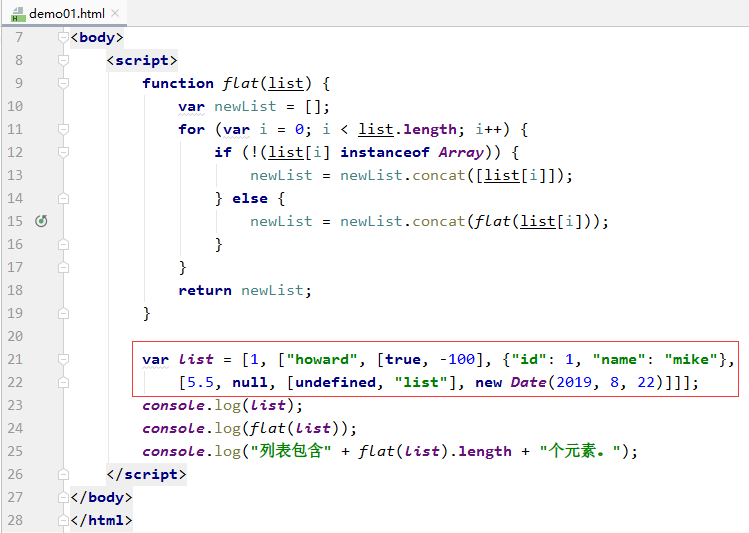Click fold end marker on line 16
This screenshot has width=749, height=533.
[x=63, y=244]
